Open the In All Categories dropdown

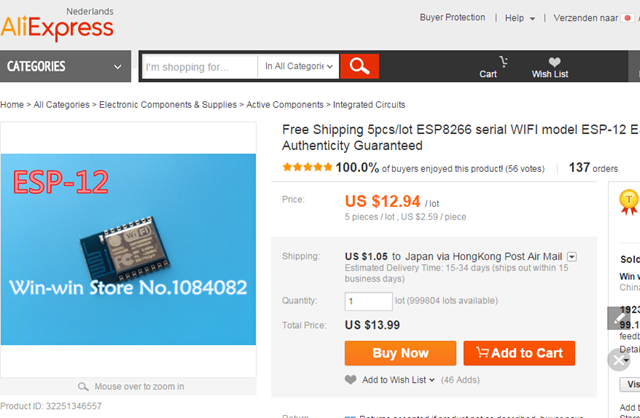coord(298,67)
